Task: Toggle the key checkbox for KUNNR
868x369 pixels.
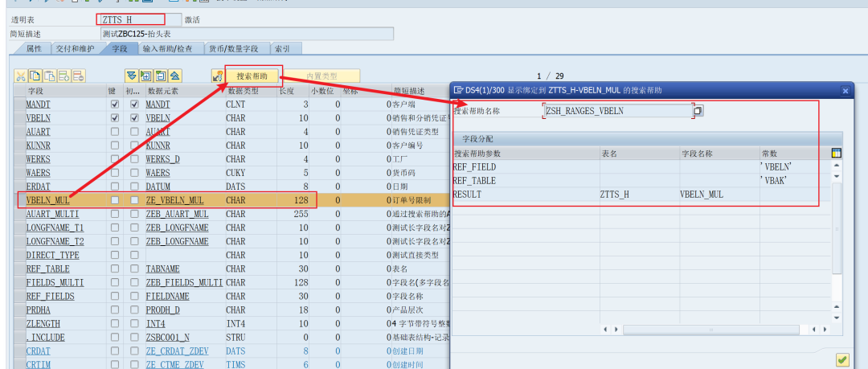Action: click(115, 146)
